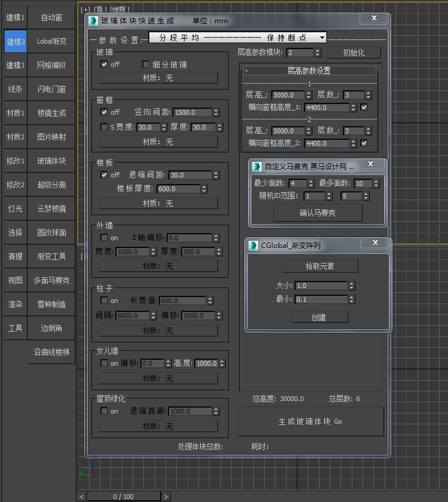Click the 网格编织 script button
448x502 pixels.
pyautogui.click(x=51, y=65)
